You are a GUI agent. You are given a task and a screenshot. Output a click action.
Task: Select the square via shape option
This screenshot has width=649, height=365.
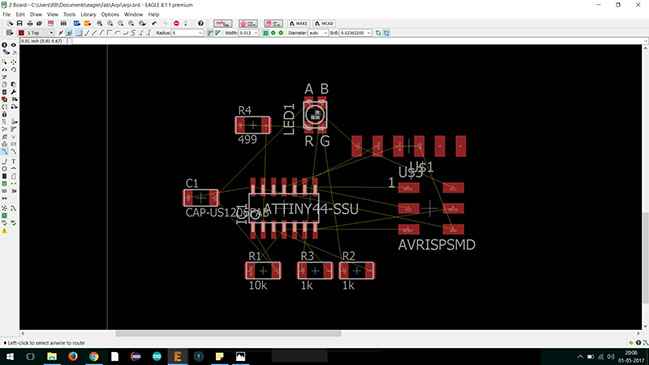point(266,33)
